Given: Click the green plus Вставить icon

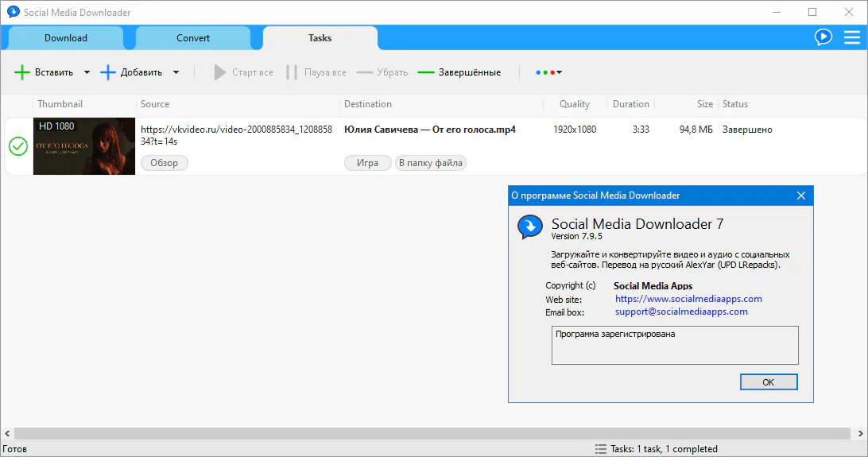Looking at the screenshot, I should [21, 72].
